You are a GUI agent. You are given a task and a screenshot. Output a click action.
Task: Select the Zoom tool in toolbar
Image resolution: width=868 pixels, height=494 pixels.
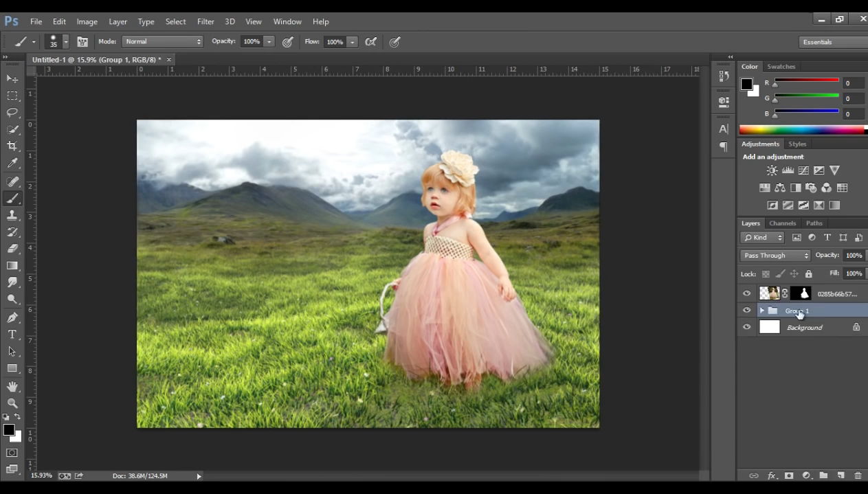point(12,403)
